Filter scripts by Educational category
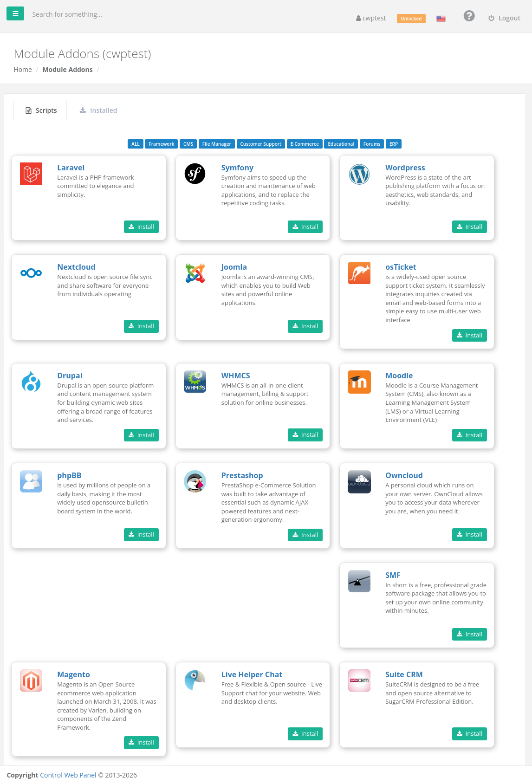The width and height of the screenshot is (532, 784). coord(341,144)
